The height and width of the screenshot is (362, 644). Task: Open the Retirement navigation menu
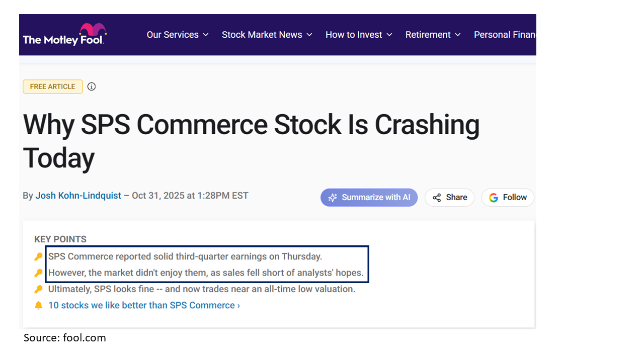click(x=433, y=35)
